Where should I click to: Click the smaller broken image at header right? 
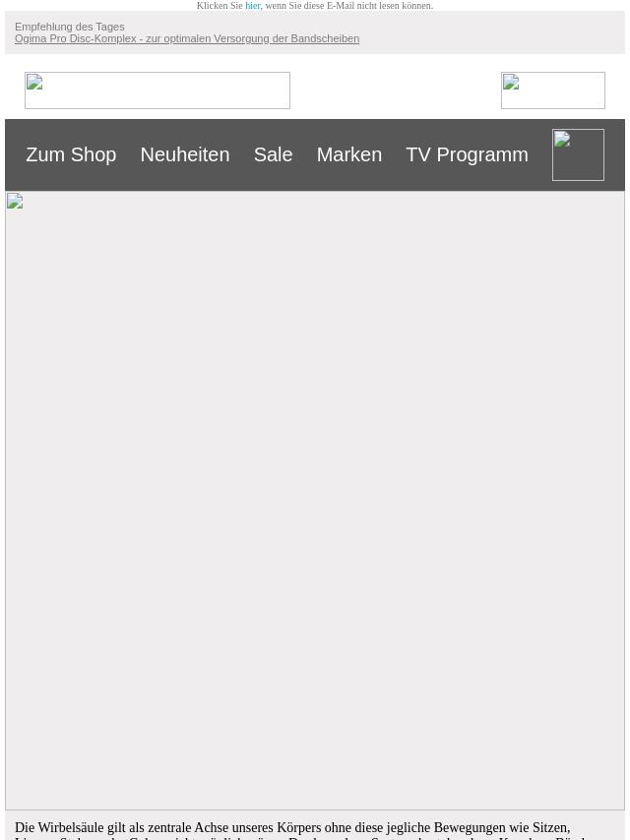pyautogui.click(x=553, y=90)
